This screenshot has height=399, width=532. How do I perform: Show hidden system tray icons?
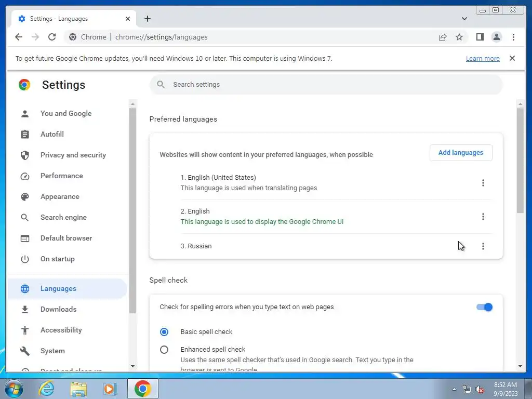click(454, 389)
